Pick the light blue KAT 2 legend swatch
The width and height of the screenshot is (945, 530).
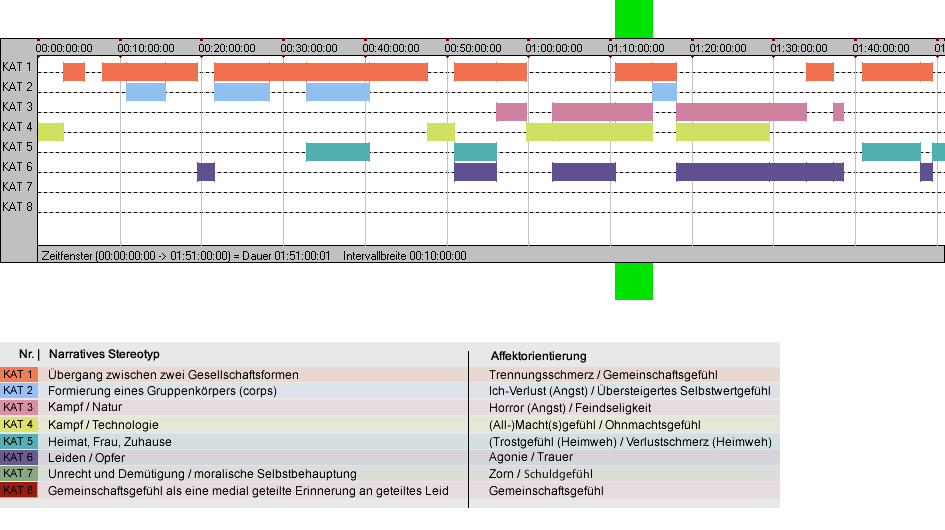point(19,390)
